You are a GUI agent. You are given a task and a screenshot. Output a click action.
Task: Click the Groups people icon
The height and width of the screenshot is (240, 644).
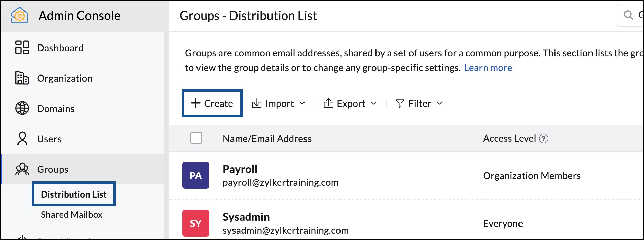tap(22, 169)
